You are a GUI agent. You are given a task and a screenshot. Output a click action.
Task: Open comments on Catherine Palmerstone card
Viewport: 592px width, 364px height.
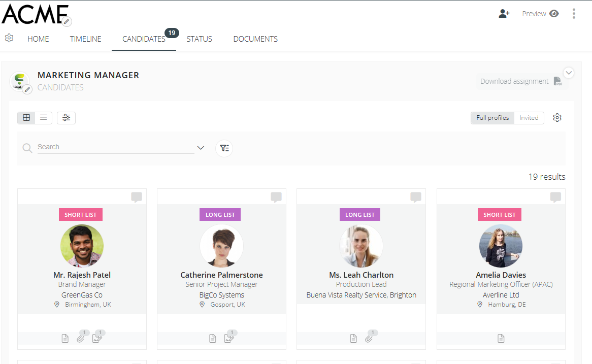[x=276, y=197]
